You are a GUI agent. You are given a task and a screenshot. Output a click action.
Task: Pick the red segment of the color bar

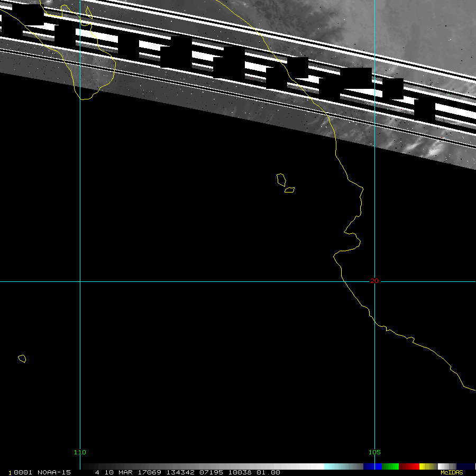click(409, 466)
